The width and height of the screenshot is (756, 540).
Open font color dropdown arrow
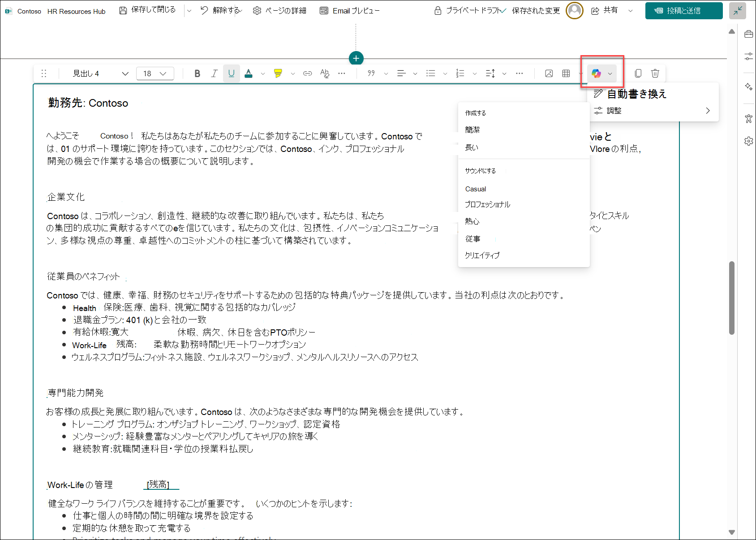(263, 73)
